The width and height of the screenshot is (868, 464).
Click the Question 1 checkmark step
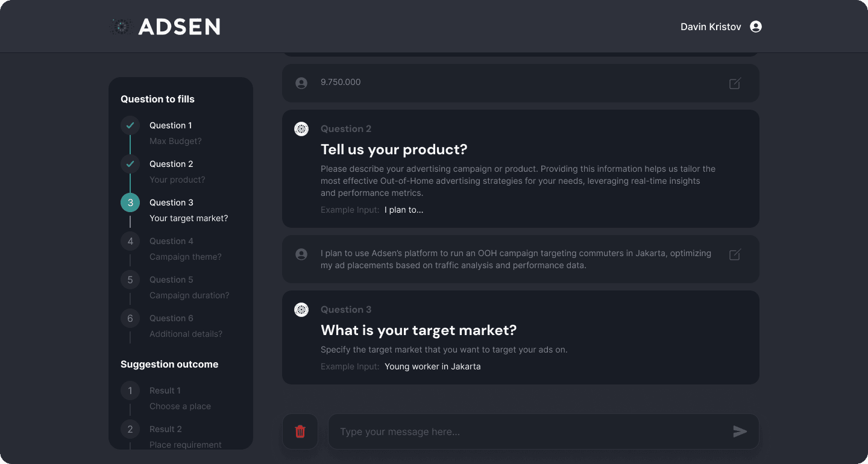coord(130,125)
